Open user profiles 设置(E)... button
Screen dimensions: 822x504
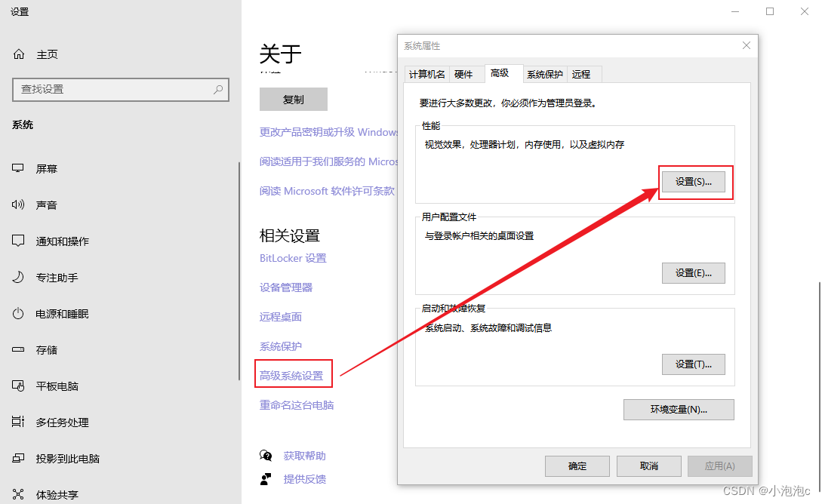(x=693, y=273)
